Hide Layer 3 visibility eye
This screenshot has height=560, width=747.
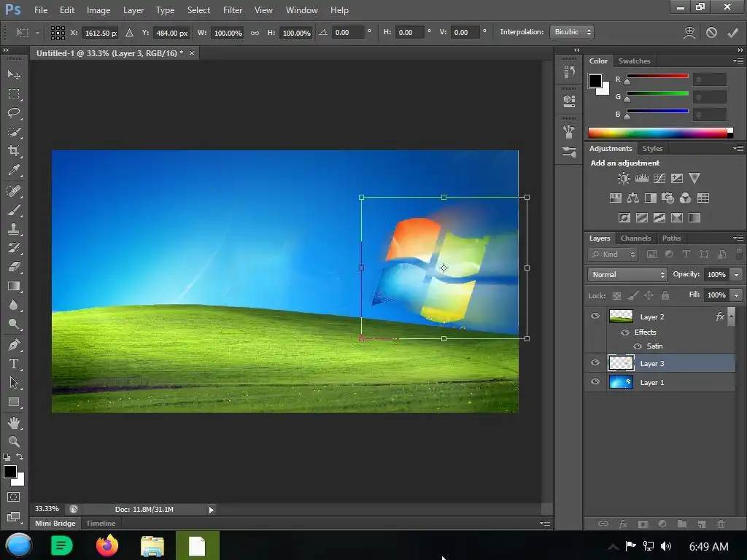click(595, 363)
